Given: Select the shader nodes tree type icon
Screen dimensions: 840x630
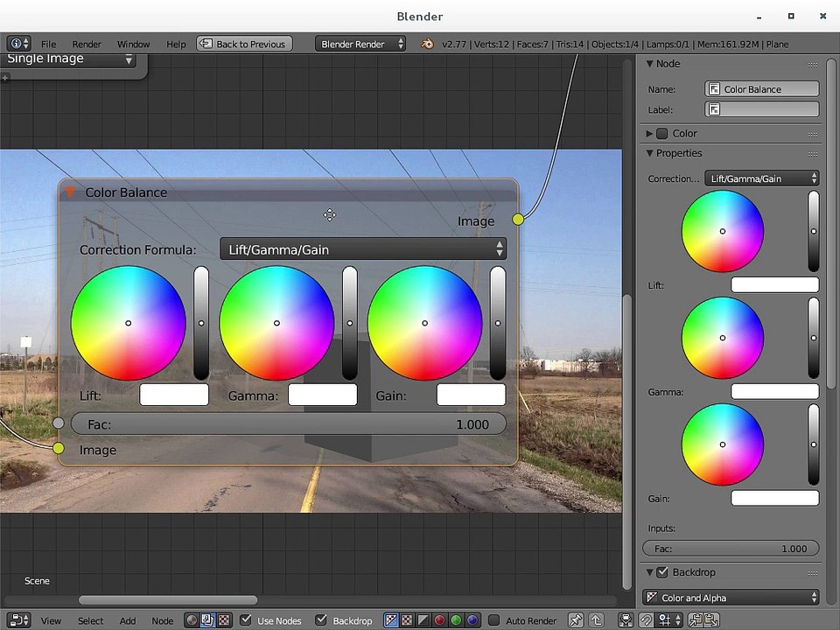Looking at the screenshot, I should click(192, 620).
